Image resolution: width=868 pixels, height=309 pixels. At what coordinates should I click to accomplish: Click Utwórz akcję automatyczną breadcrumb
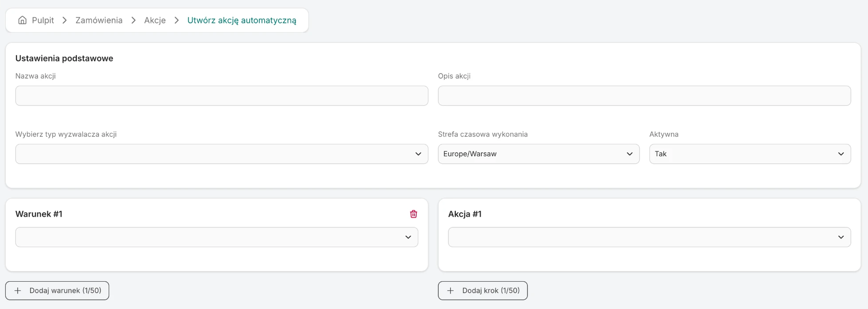pyautogui.click(x=242, y=20)
